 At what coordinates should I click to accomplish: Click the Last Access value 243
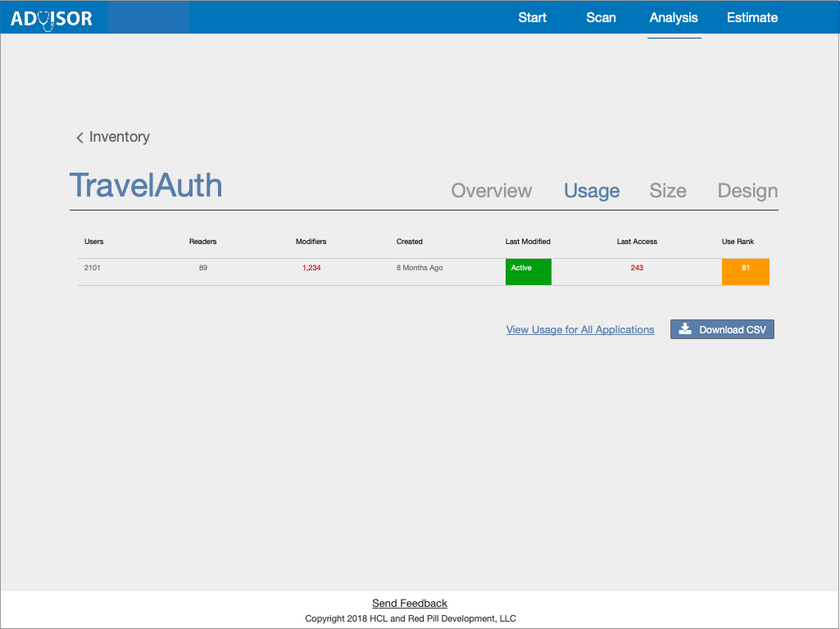[x=637, y=268]
